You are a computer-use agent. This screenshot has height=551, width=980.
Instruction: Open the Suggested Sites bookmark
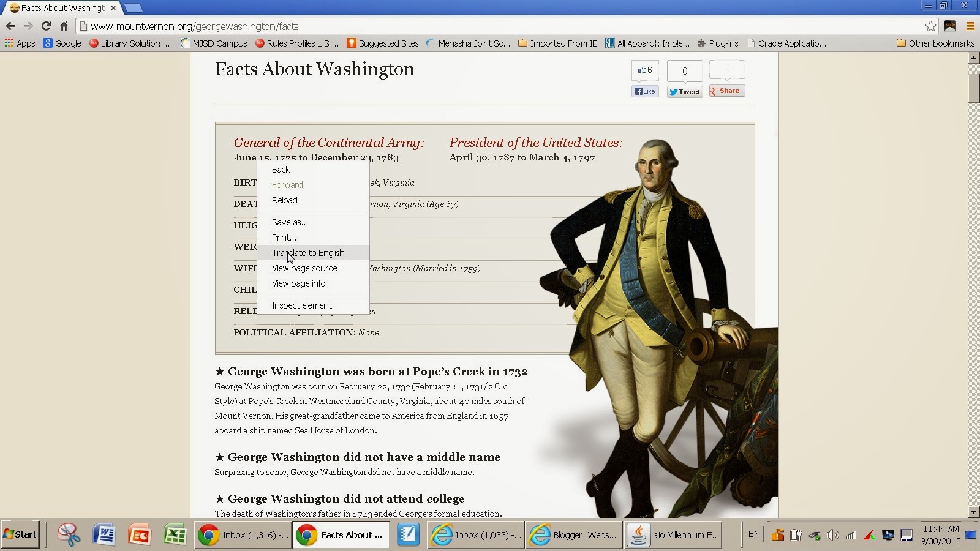coord(382,43)
